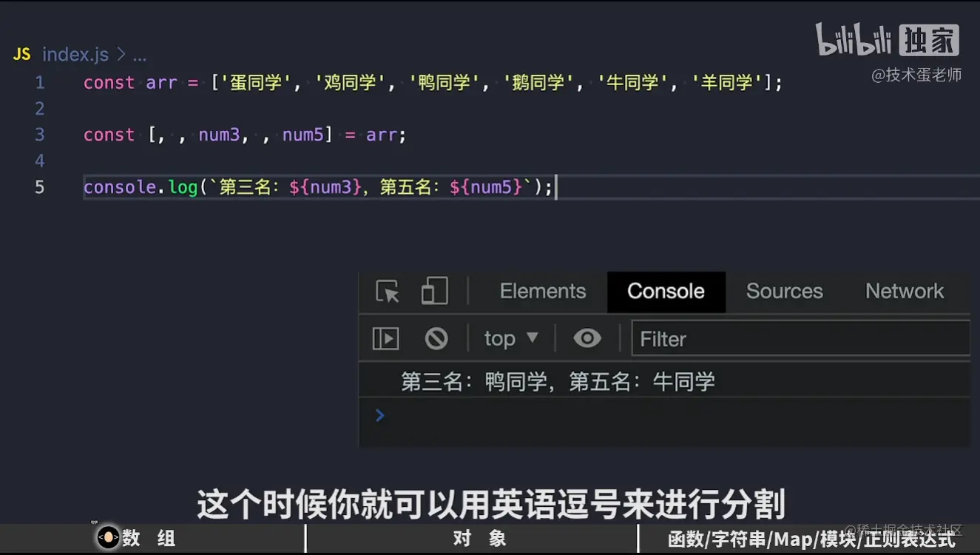Click the bilibili 独家 logo
This screenshot has height=555, width=980.
887,42
